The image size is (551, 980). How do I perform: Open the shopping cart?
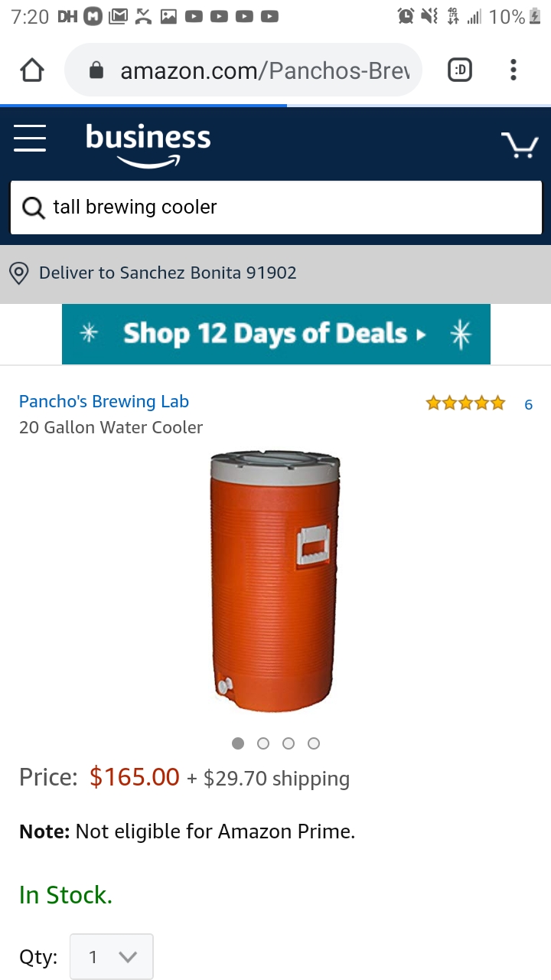click(x=520, y=144)
